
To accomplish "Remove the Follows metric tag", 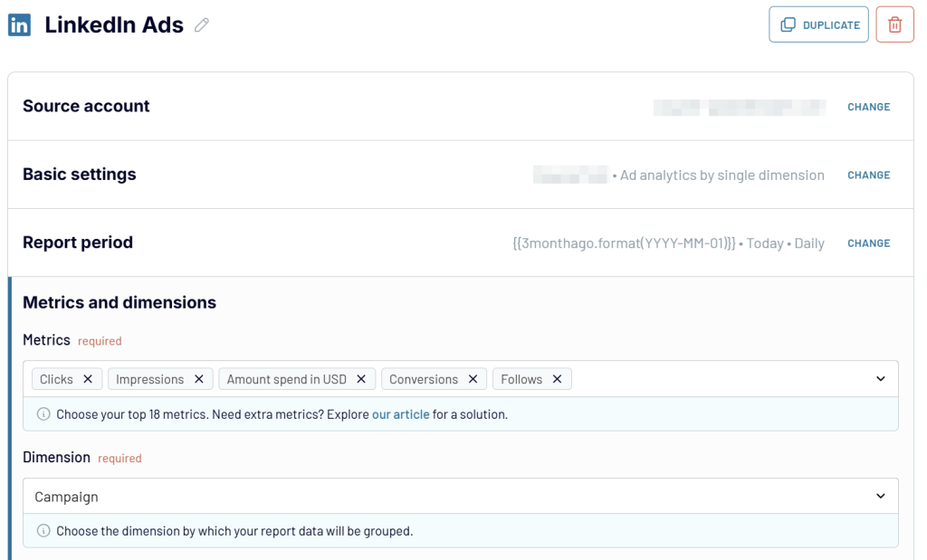I will click(x=557, y=379).
